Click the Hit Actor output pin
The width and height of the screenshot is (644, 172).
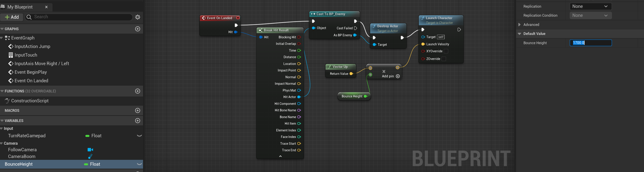click(x=299, y=97)
